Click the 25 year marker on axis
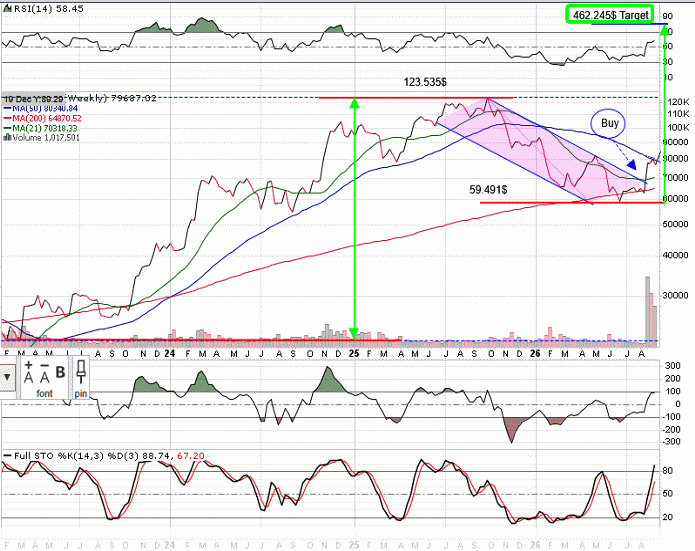695x551 pixels. pos(354,354)
